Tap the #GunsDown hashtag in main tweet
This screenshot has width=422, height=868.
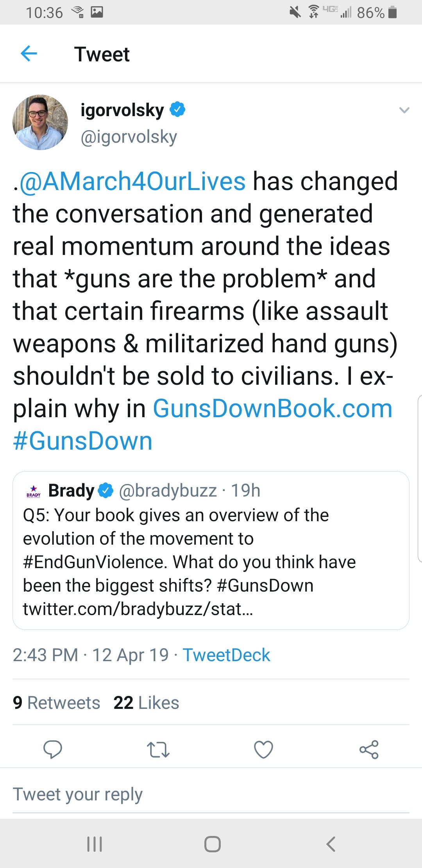pos(82,441)
